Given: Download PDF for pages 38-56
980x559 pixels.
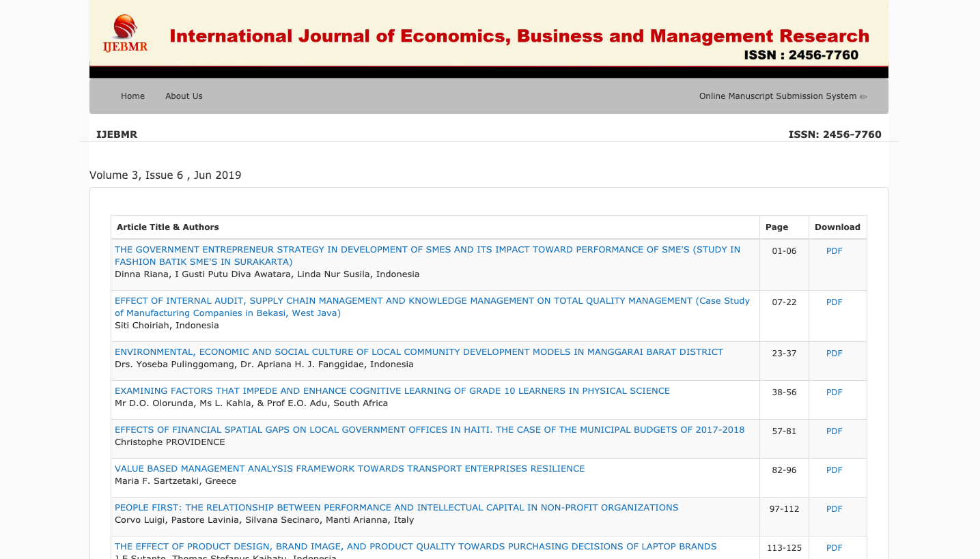Looking at the screenshot, I should [x=834, y=392].
